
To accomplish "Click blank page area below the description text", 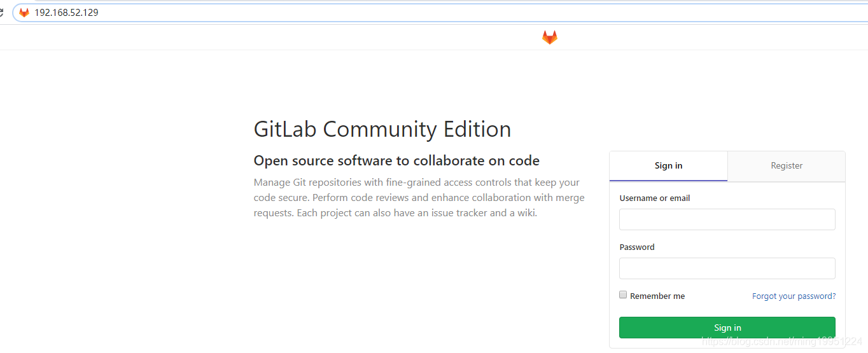I will (414, 286).
